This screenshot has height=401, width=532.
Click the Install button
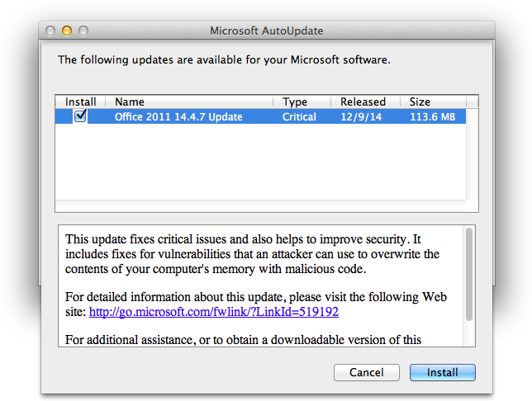[442, 373]
